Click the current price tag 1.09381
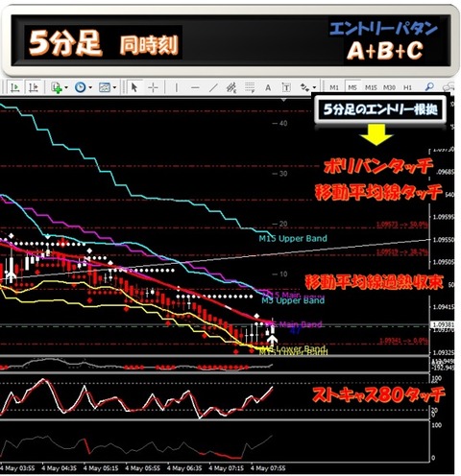This screenshot has height=476, width=461. pyautogui.click(x=442, y=325)
